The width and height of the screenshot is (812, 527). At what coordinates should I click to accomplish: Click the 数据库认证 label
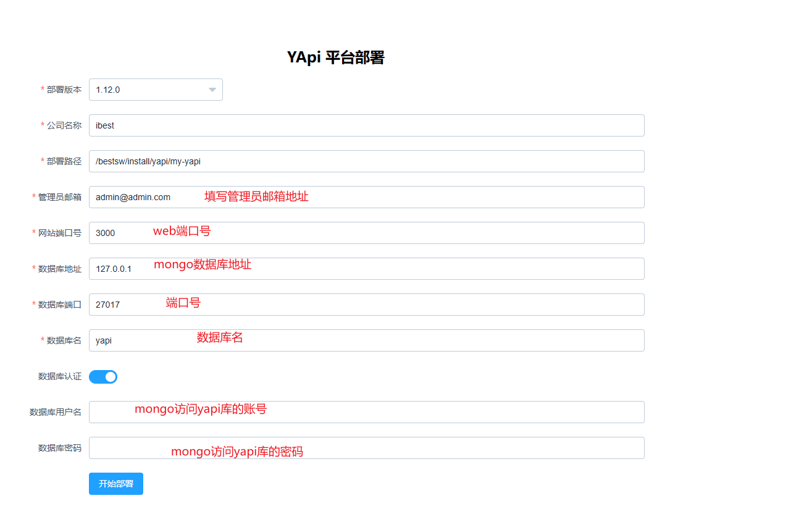pos(60,376)
